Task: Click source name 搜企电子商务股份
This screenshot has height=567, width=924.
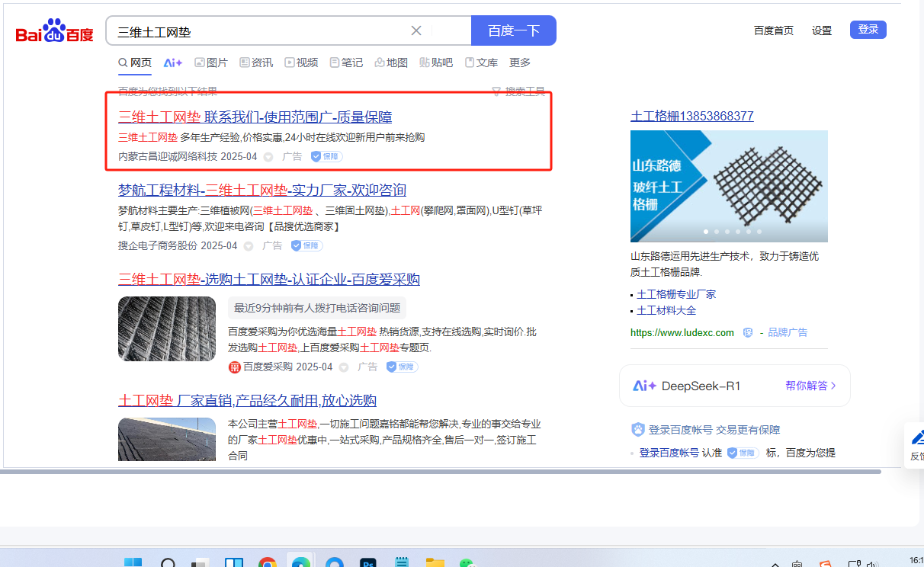Action: pos(158,245)
